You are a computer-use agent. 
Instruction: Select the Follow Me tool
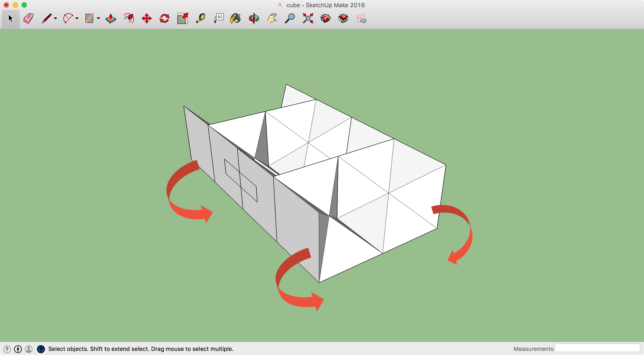pos(128,19)
